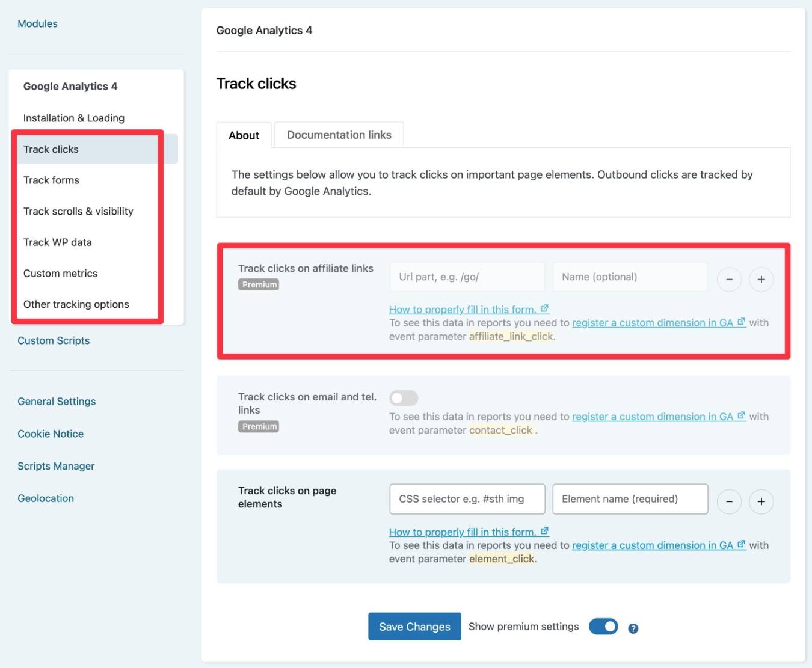
Task: Open Custom Scripts section
Action: [54, 340]
